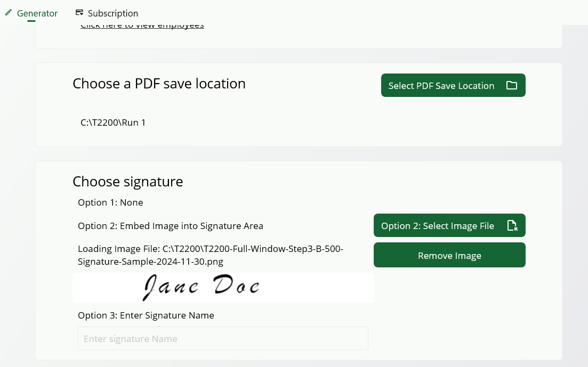This screenshot has height=367, width=588.
Task: Click the pencil icon beside Generator
Action: 8,13
